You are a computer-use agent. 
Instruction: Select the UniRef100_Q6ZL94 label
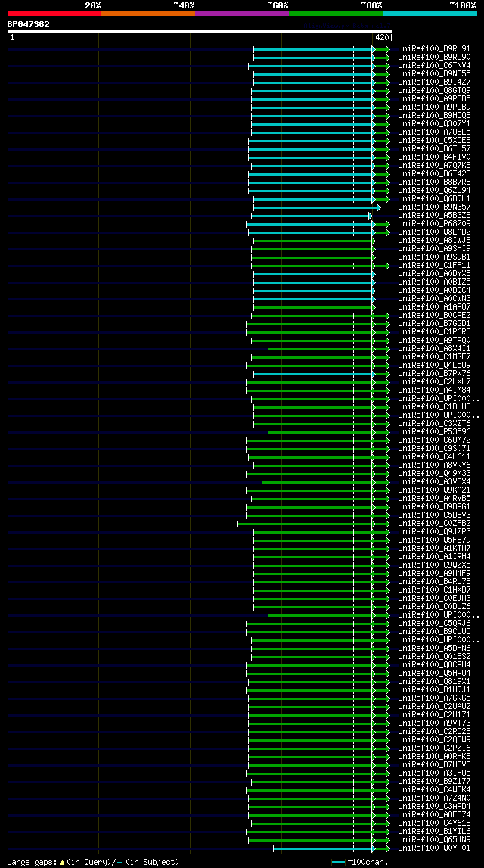click(x=434, y=191)
